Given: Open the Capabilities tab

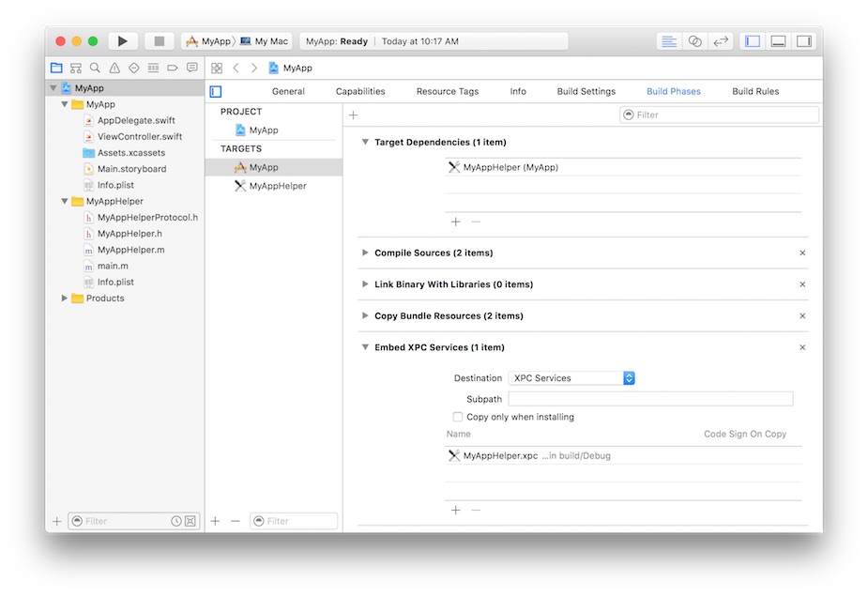Looking at the screenshot, I should tap(360, 92).
